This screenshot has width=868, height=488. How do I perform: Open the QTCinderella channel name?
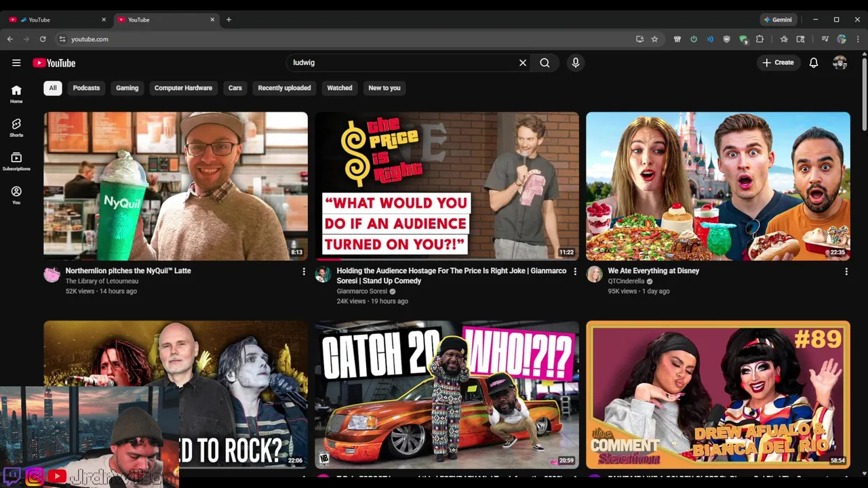(626, 281)
